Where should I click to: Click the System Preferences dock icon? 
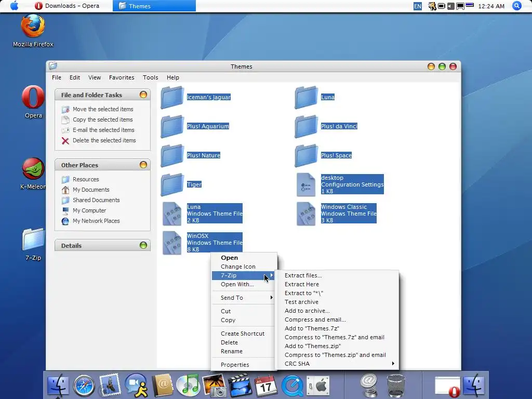(x=318, y=386)
